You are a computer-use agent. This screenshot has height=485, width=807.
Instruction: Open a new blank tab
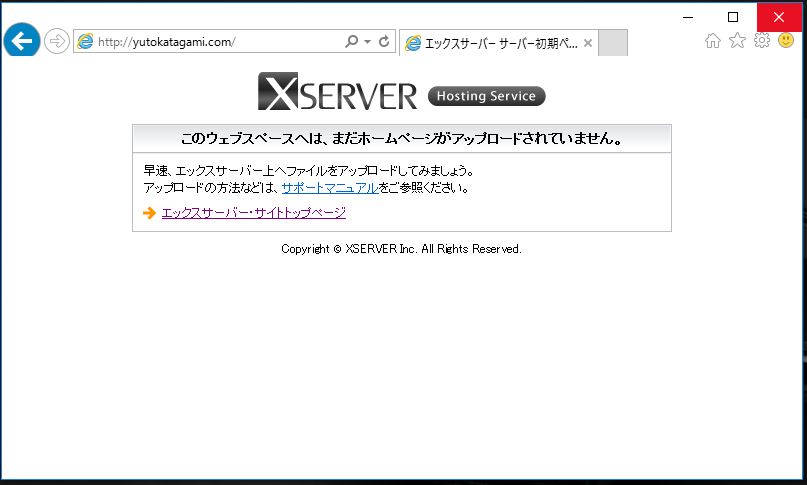tap(613, 43)
